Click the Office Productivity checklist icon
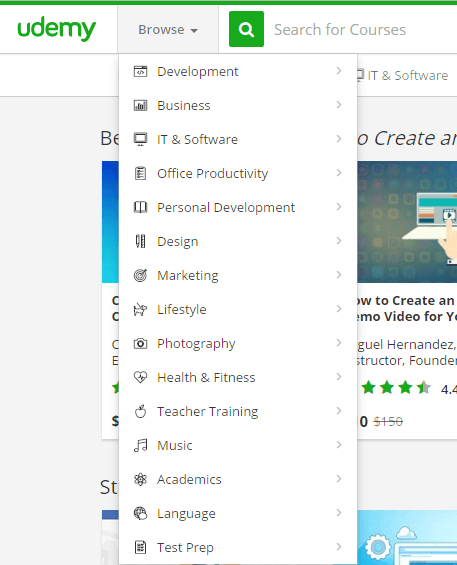 point(141,173)
